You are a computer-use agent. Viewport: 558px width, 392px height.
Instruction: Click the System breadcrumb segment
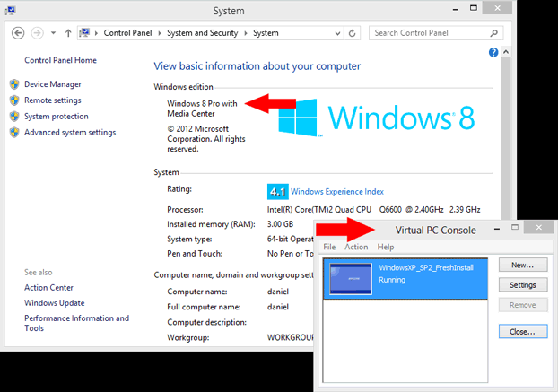click(x=266, y=33)
